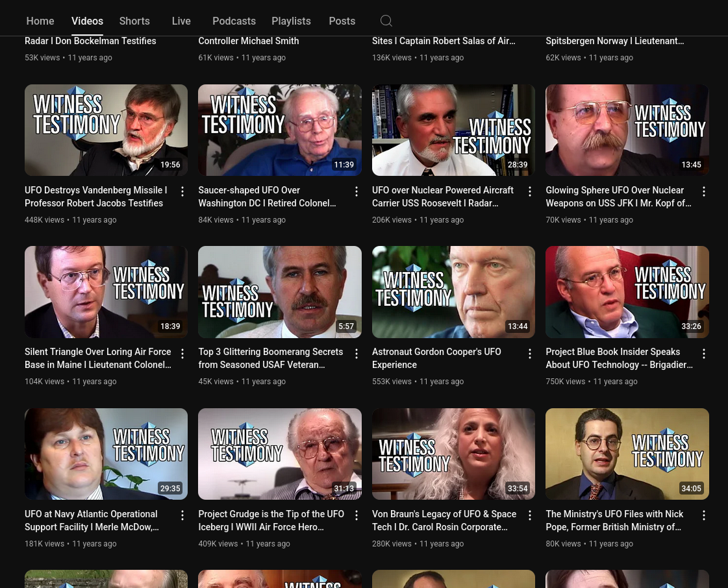Play the 29:35 Navy Atlantic thumbnail
728x588 pixels.
(x=107, y=454)
